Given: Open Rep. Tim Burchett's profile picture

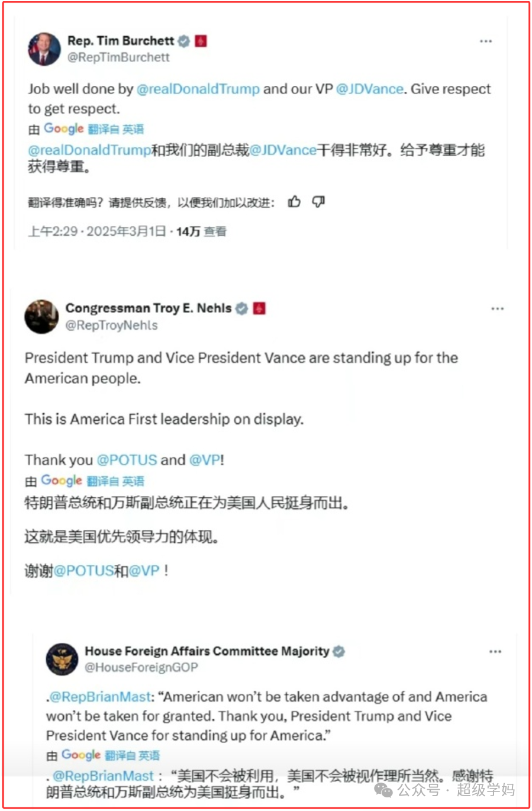Looking at the screenshot, I should click(44, 49).
